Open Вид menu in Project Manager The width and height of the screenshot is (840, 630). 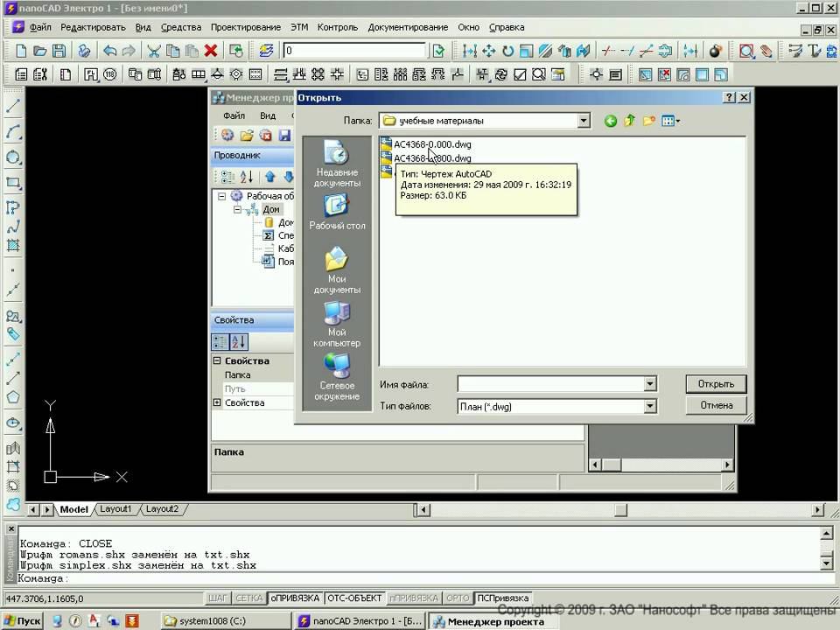click(268, 115)
